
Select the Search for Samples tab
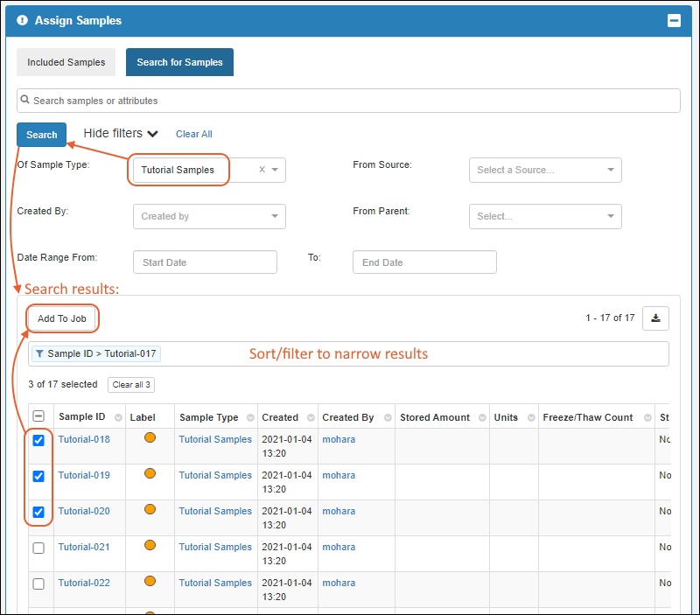click(179, 62)
